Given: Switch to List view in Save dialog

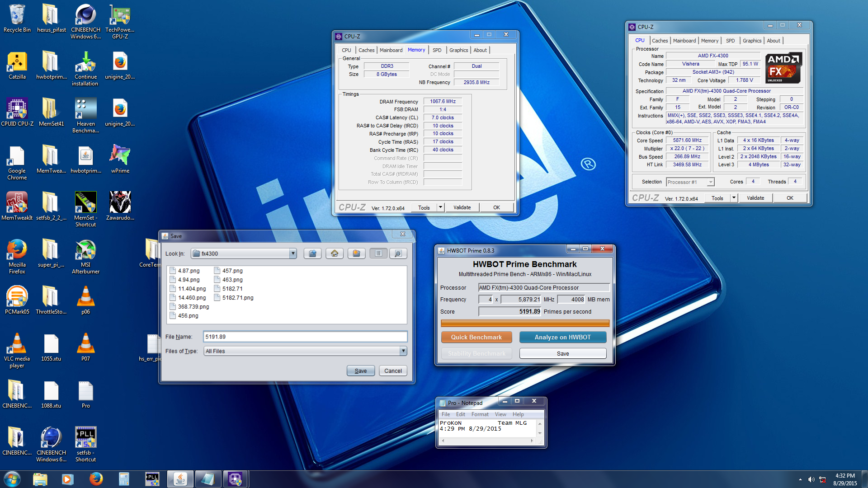Looking at the screenshot, I should pyautogui.click(x=378, y=253).
